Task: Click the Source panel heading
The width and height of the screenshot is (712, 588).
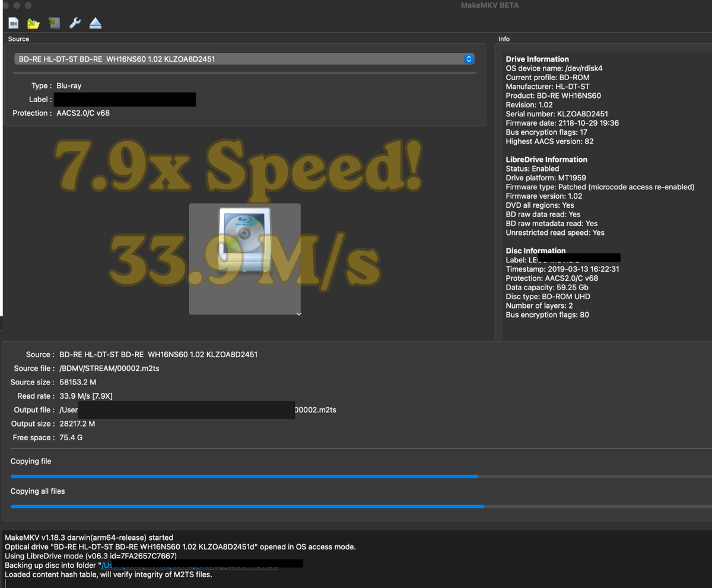Action: 18,39
